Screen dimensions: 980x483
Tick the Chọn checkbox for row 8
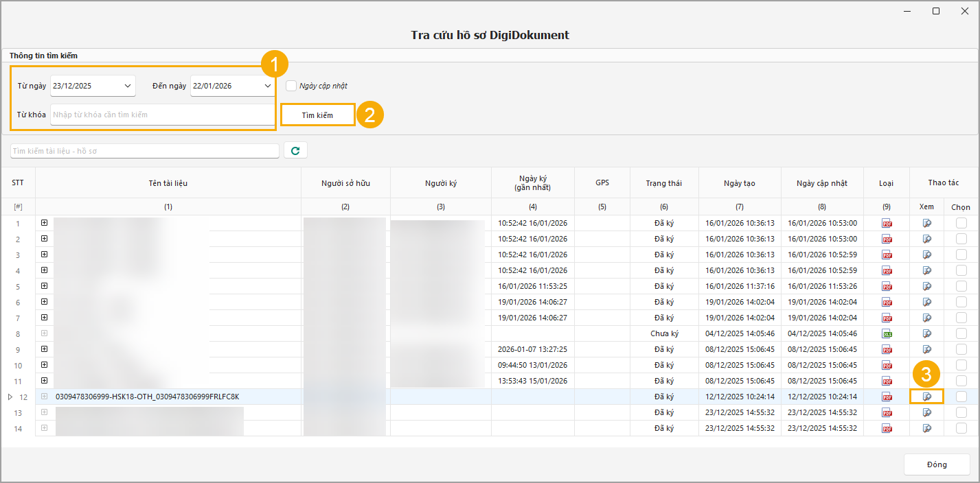[961, 333]
